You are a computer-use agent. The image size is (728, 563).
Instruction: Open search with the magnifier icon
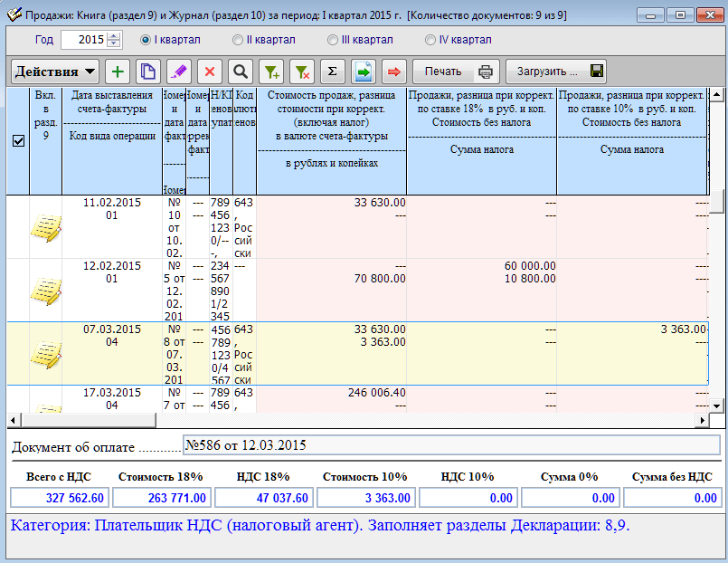click(240, 72)
